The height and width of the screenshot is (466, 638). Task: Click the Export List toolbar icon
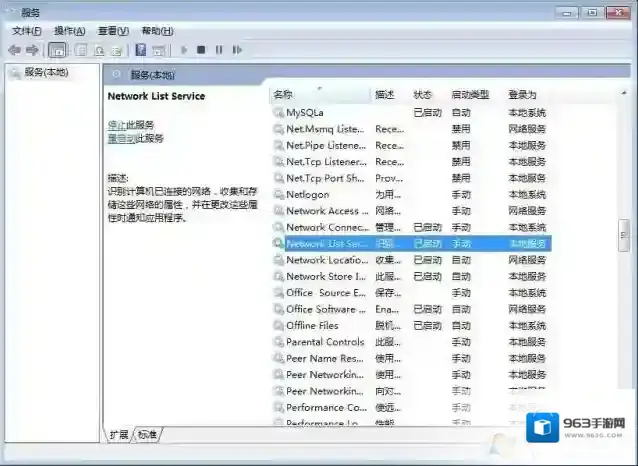tap(119, 49)
